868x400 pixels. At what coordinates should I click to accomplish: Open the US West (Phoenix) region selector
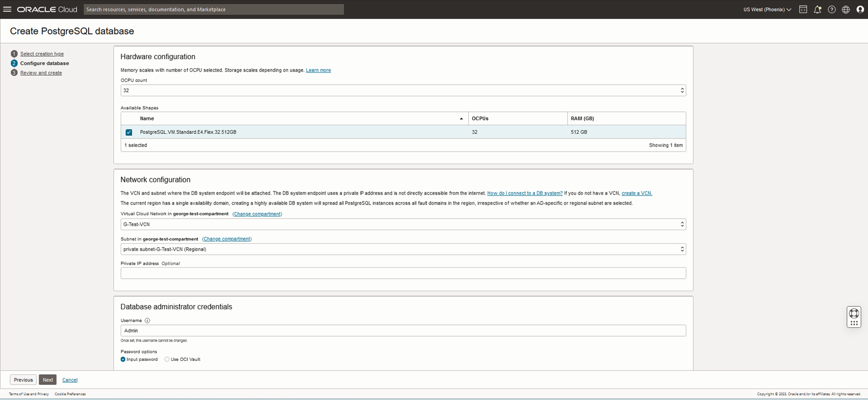(x=767, y=10)
